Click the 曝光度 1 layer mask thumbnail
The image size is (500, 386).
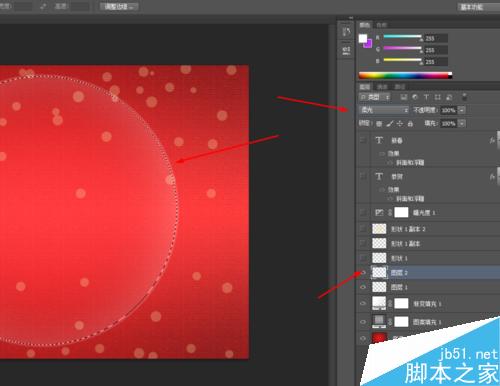click(401, 212)
